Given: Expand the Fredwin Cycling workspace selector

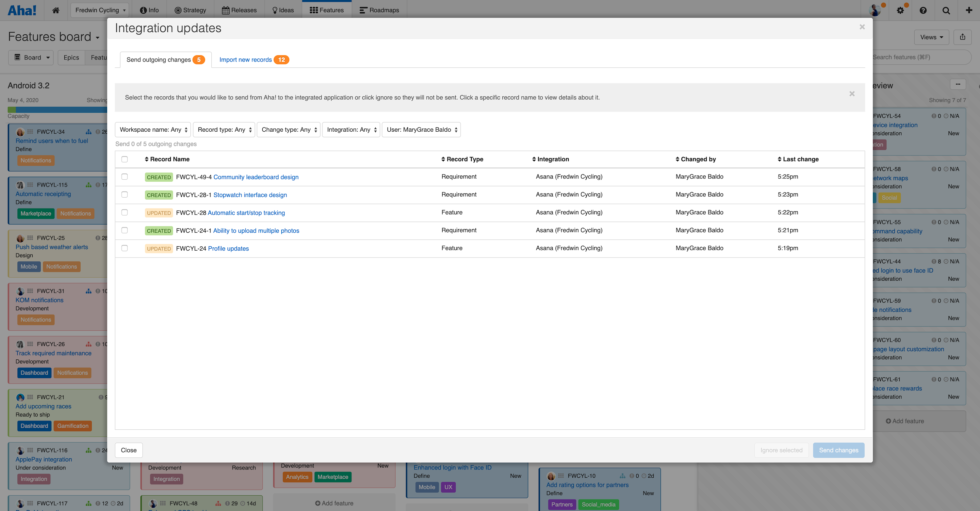Looking at the screenshot, I should tap(100, 10).
